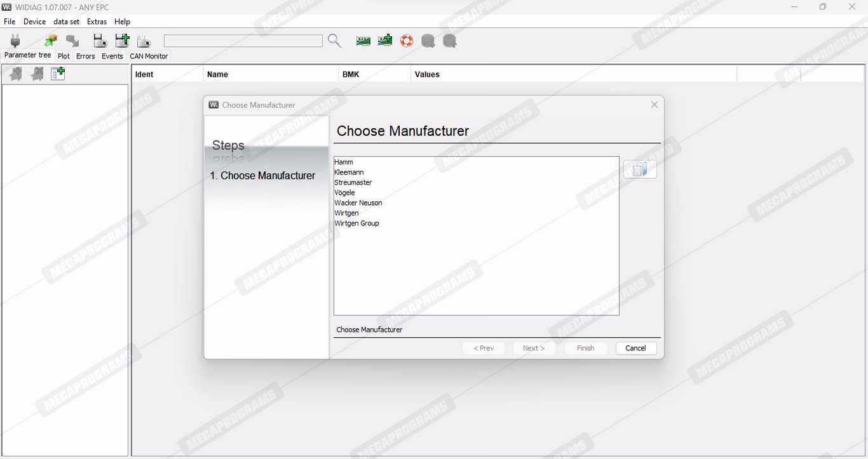Click the floppy disk save icon
This screenshot has height=459, width=868.
pyautogui.click(x=100, y=41)
